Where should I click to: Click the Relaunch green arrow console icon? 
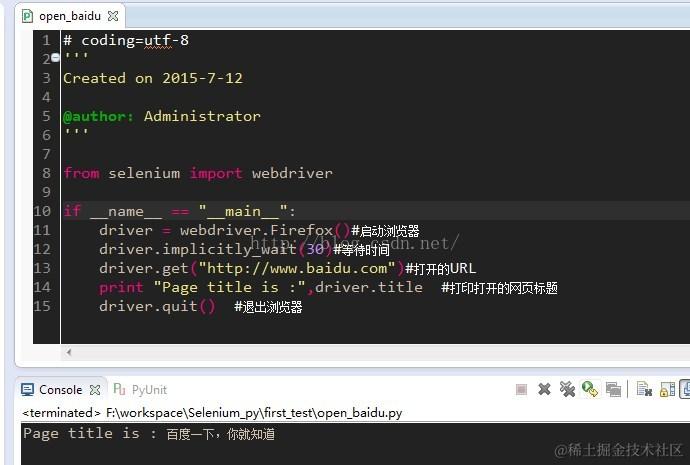click(x=590, y=389)
